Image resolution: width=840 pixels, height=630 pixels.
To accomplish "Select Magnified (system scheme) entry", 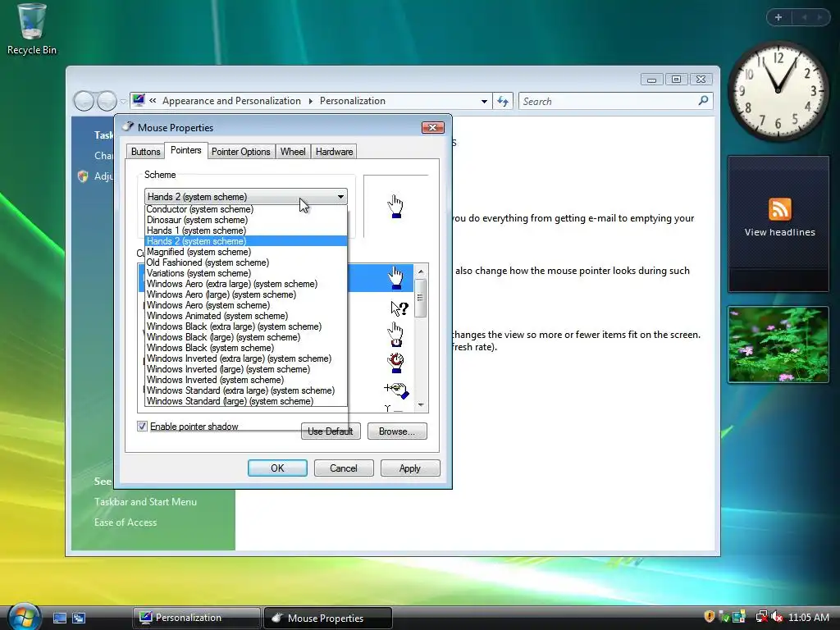I will (x=246, y=252).
